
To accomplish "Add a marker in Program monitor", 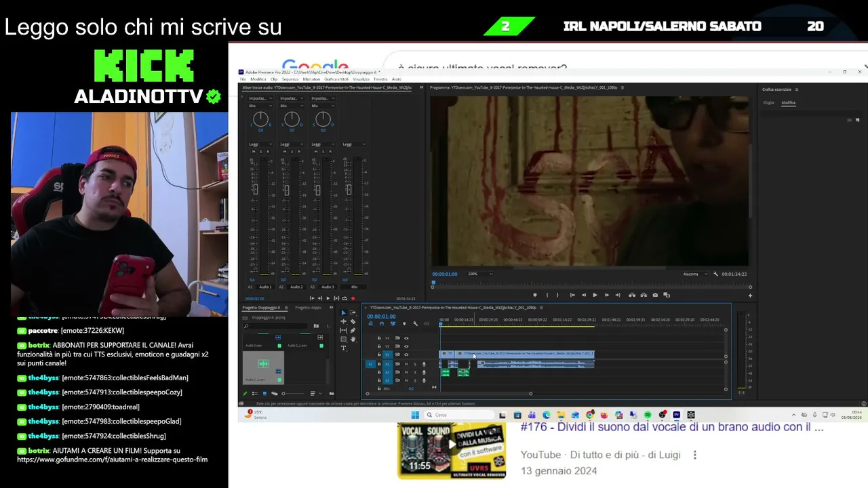I will [x=535, y=295].
